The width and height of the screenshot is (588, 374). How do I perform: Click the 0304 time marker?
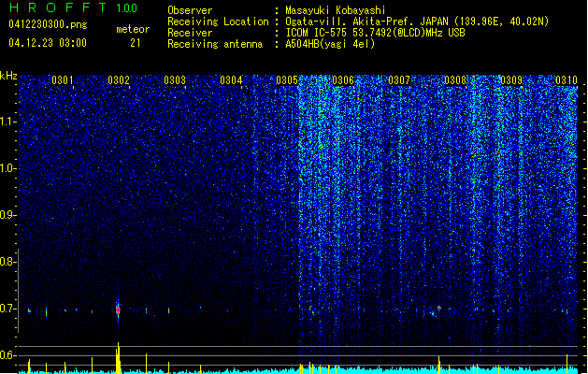(x=231, y=80)
